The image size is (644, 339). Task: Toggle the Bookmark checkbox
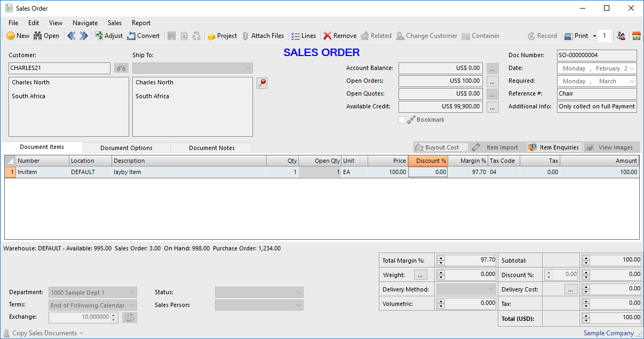click(x=402, y=120)
